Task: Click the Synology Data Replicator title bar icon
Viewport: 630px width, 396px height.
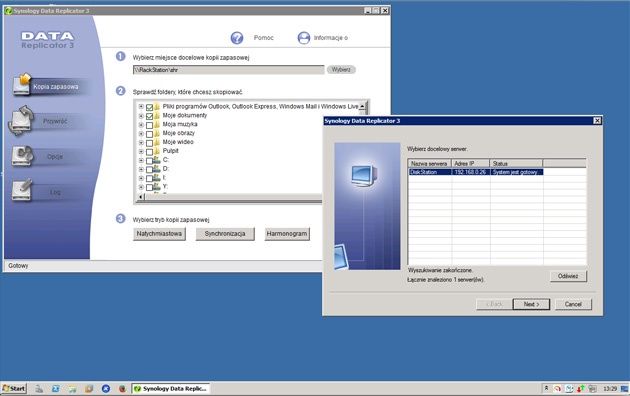Action: coord(8,11)
